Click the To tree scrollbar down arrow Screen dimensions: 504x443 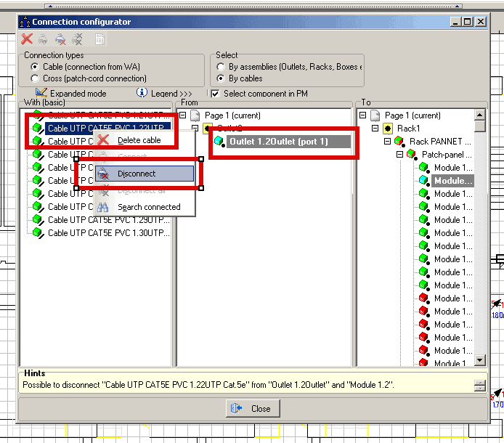[479, 359]
